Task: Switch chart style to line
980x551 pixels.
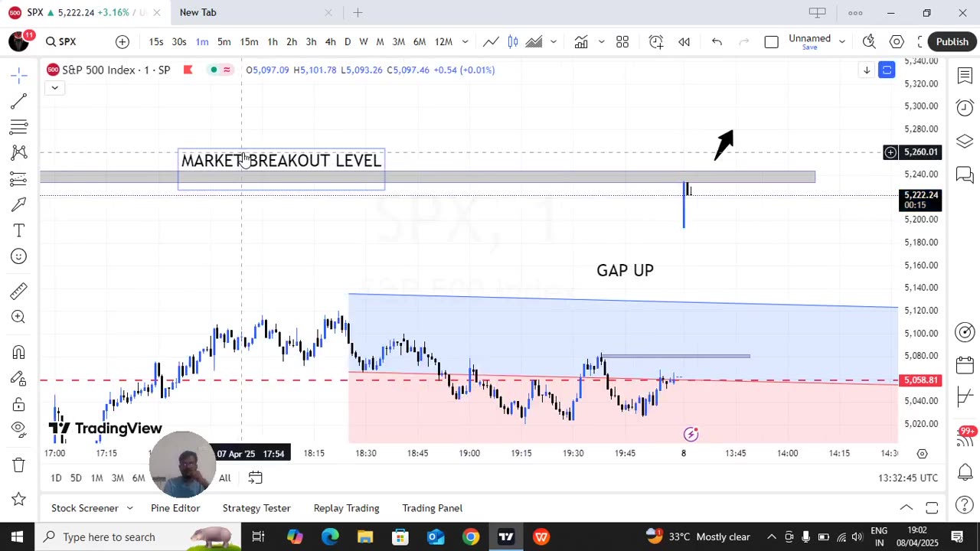Action: click(491, 42)
